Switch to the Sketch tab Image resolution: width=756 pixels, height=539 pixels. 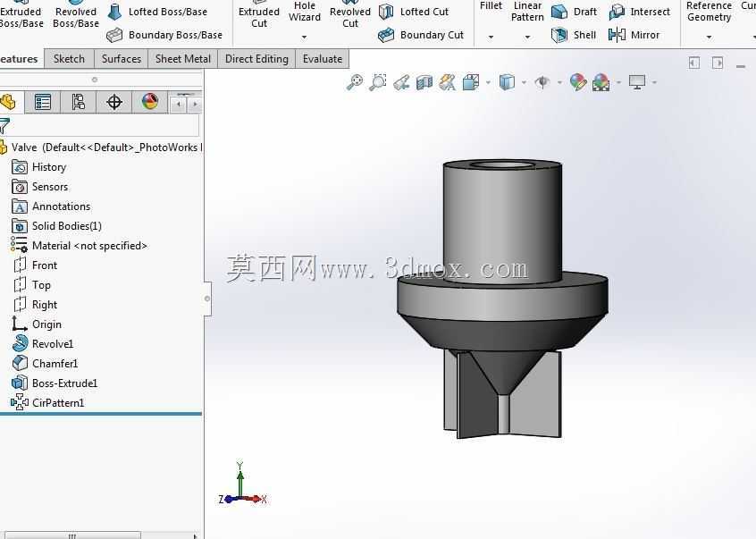click(69, 59)
